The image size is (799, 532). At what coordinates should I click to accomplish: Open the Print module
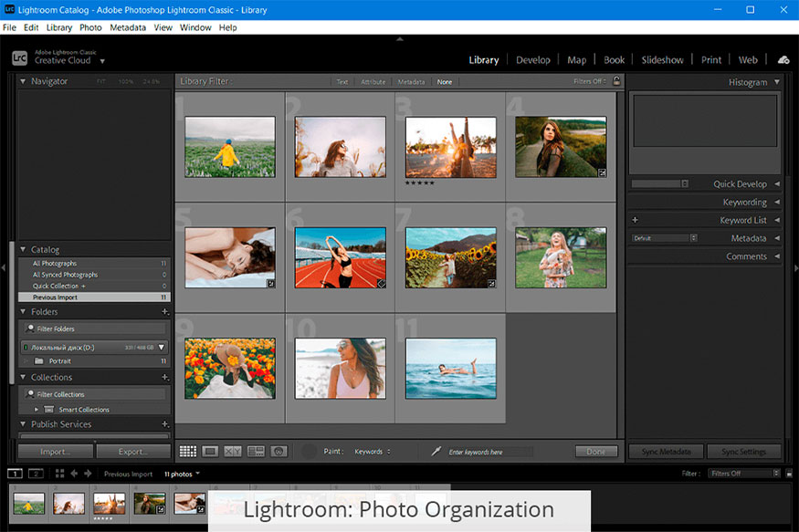click(710, 60)
